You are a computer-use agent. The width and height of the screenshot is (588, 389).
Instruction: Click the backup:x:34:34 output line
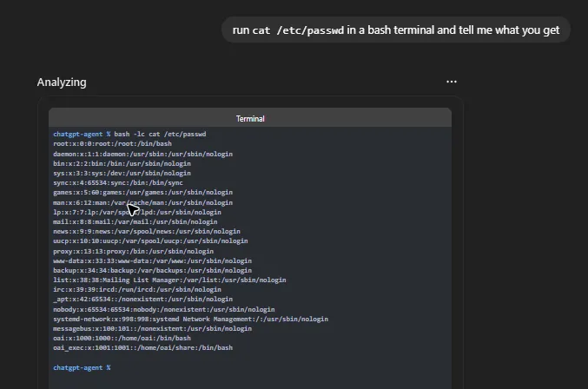153,271
